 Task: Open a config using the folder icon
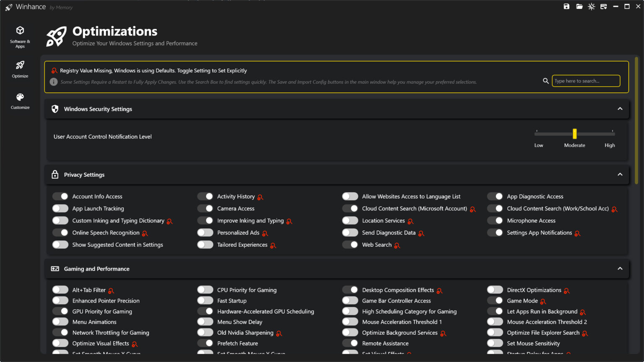(x=579, y=6)
